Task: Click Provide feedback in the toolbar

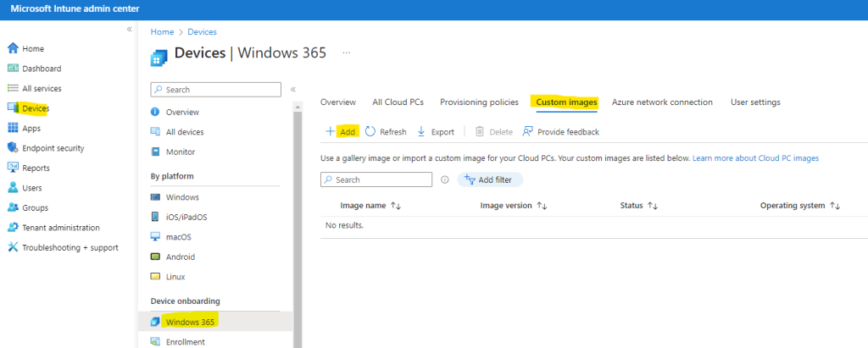Action: pyautogui.click(x=561, y=132)
